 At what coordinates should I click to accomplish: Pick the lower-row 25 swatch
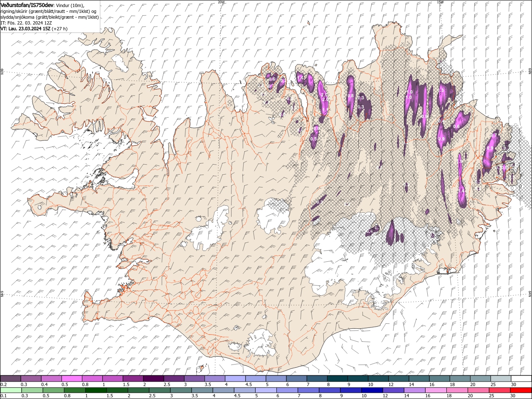click(499, 390)
